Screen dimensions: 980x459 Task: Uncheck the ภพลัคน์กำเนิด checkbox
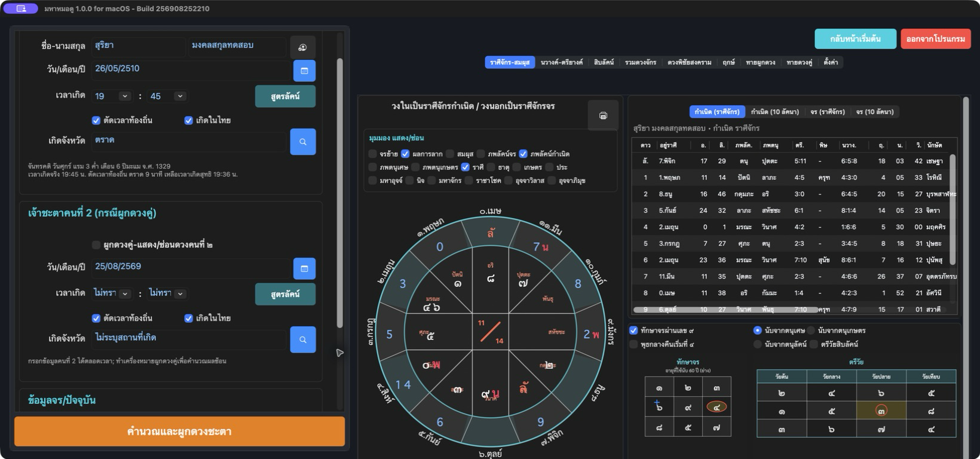(523, 154)
